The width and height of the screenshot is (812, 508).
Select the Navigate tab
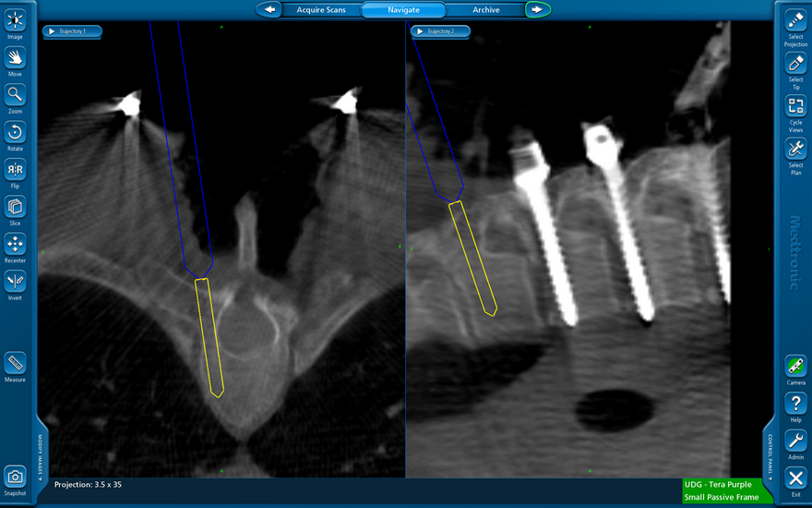pyautogui.click(x=403, y=10)
